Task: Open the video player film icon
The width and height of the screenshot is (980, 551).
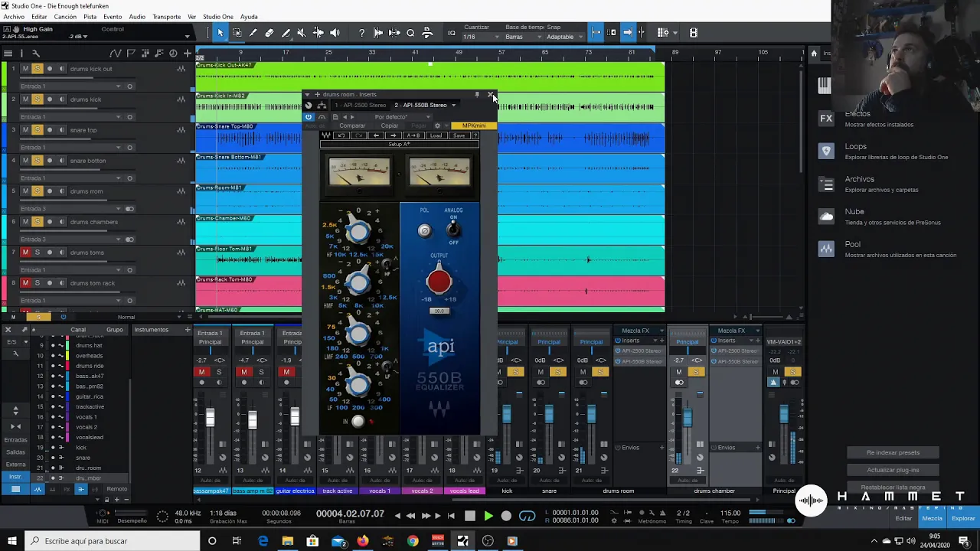Action: click(x=693, y=33)
